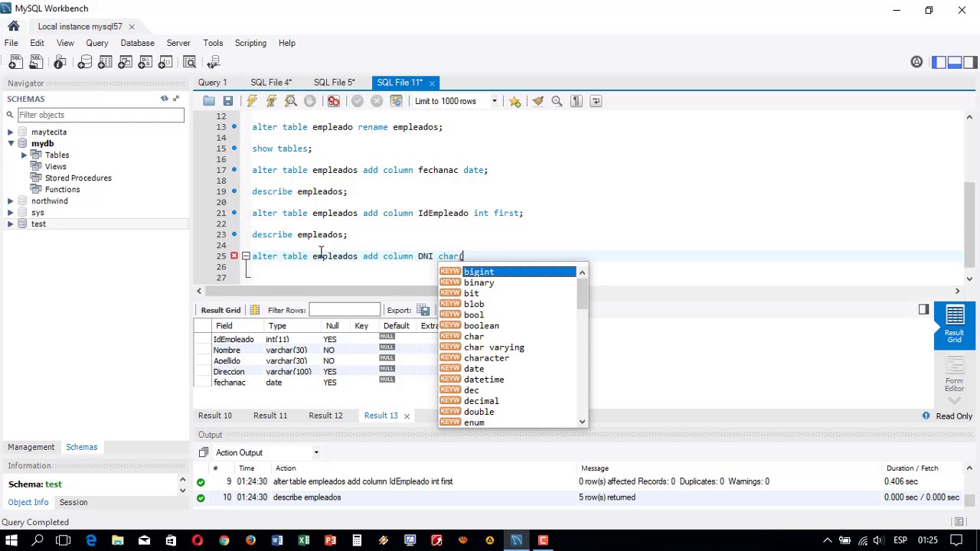This screenshot has height=551, width=980.
Task: Execute statement under cursor icon
Action: click(271, 101)
